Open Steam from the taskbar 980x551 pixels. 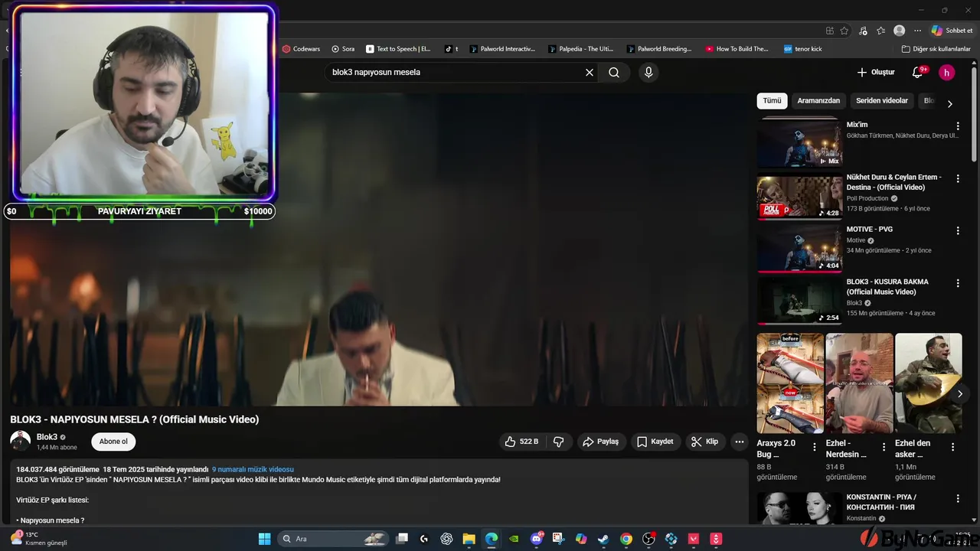click(603, 539)
